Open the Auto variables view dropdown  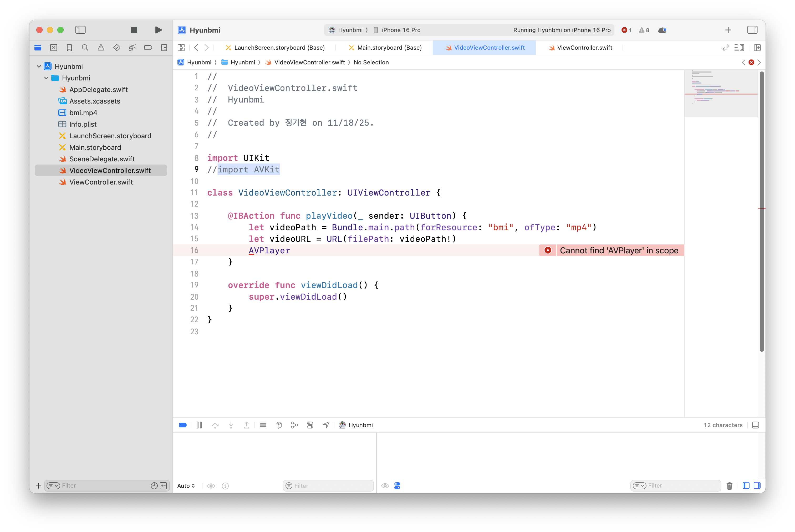[186, 486]
